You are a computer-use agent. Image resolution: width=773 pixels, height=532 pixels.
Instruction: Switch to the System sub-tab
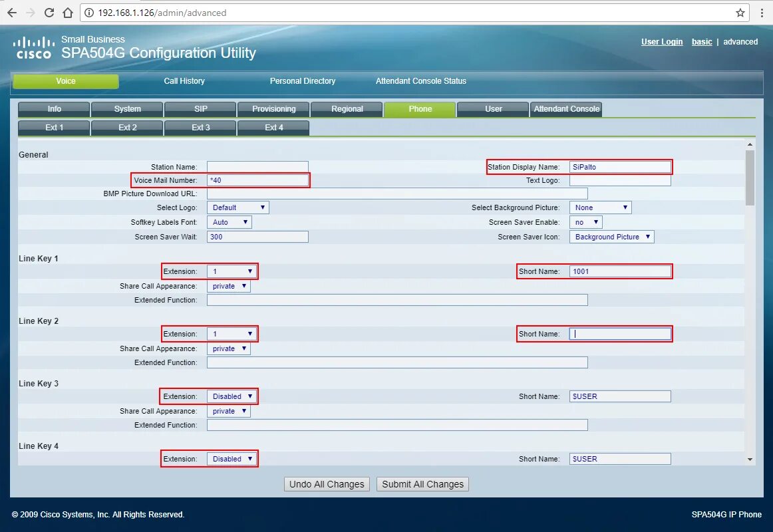[127, 109]
